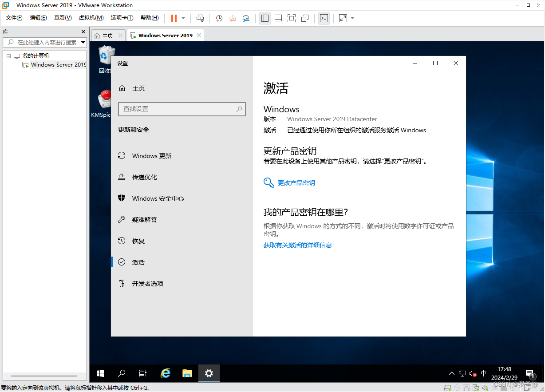545x392 pixels.
Task: Open the power options dropdown beside pause
Action: coord(183,18)
